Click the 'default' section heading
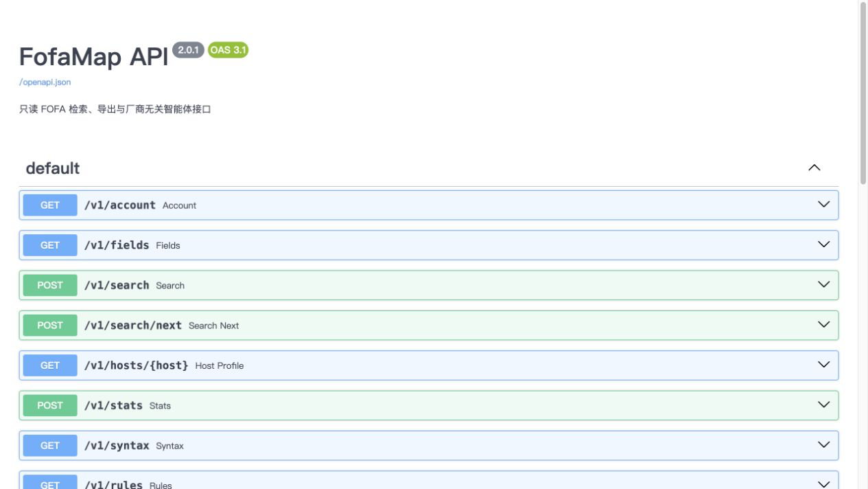 point(53,168)
